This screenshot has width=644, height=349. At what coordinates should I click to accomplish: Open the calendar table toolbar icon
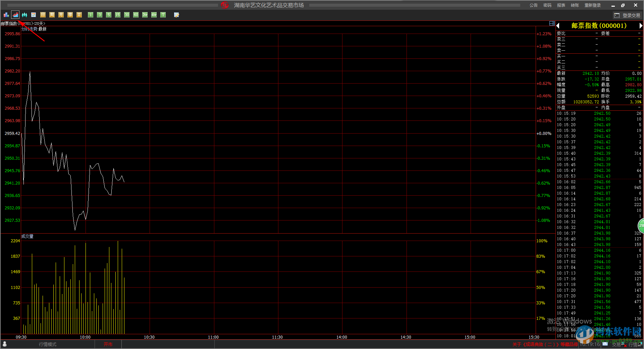[x=34, y=15]
